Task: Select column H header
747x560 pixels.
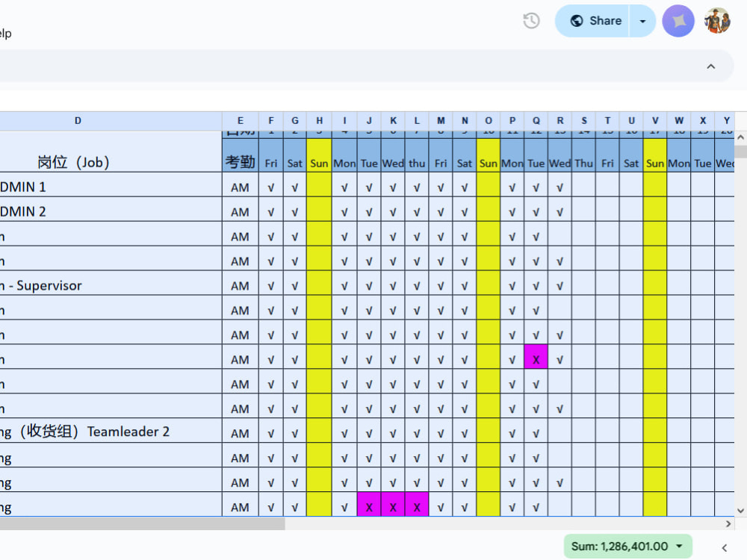Action: 319,121
